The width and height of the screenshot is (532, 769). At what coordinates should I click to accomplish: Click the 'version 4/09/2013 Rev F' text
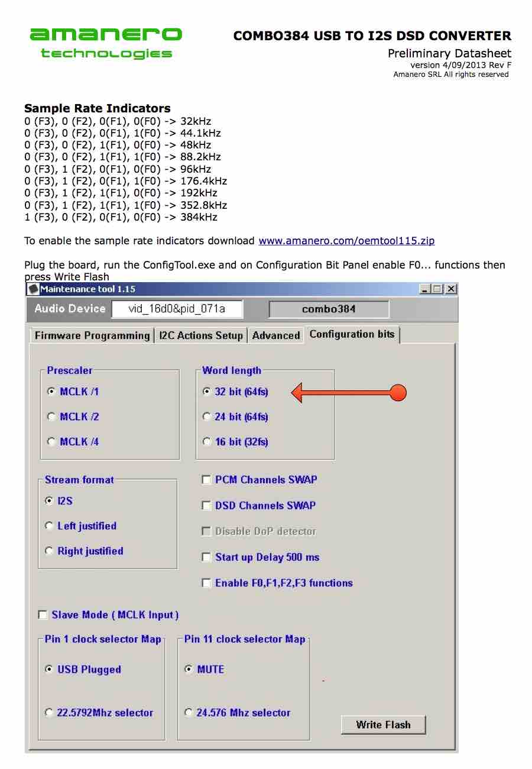(x=461, y=65)
